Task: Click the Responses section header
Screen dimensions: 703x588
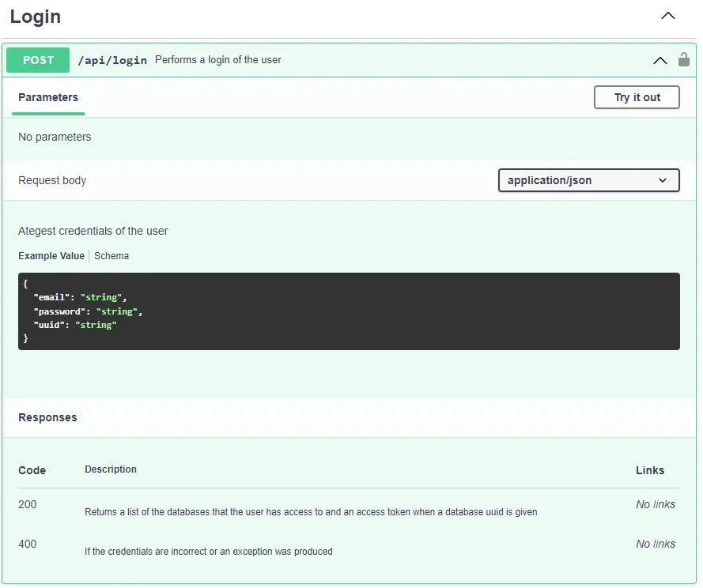Action: click(x=47, y=417)
